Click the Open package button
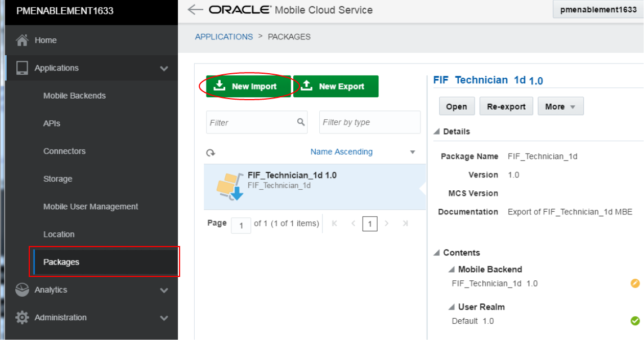The height and width of the screenshot is (340, 644). tap(457, 106)
